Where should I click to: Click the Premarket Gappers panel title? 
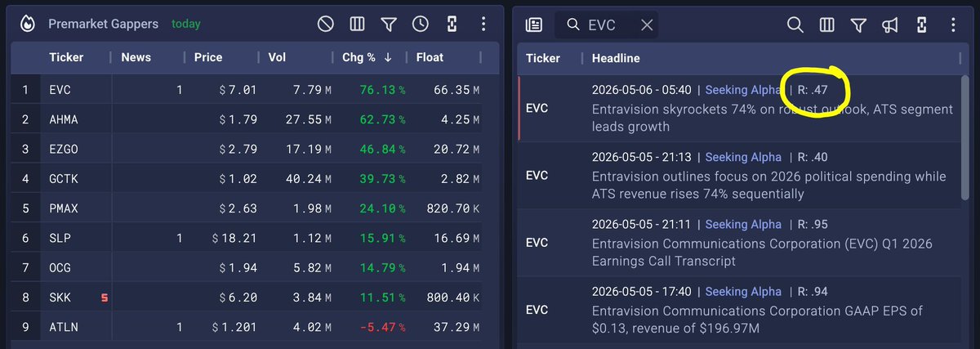click(x=103, y=25)
